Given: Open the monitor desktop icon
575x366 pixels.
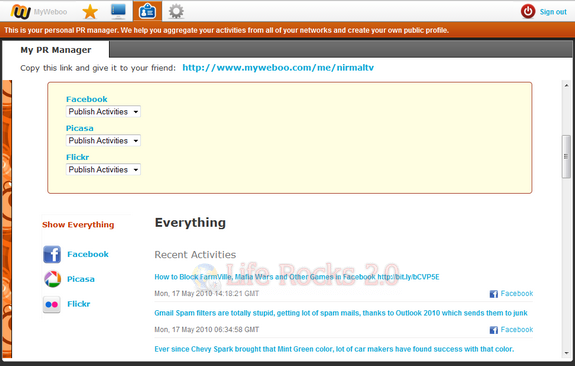Looking at the screenshot, I should click(x=118, y=11).
